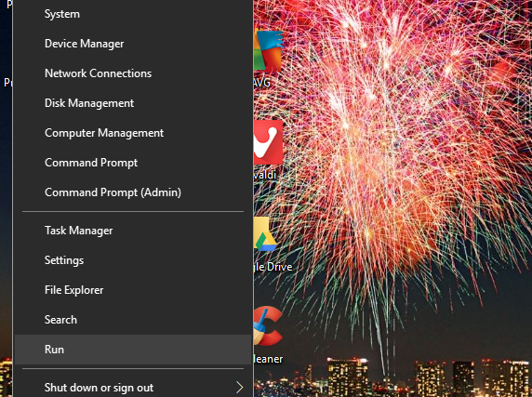Select the CCleaner desktop shortcut icon
The image size is (532, 397).
(268, 326)
